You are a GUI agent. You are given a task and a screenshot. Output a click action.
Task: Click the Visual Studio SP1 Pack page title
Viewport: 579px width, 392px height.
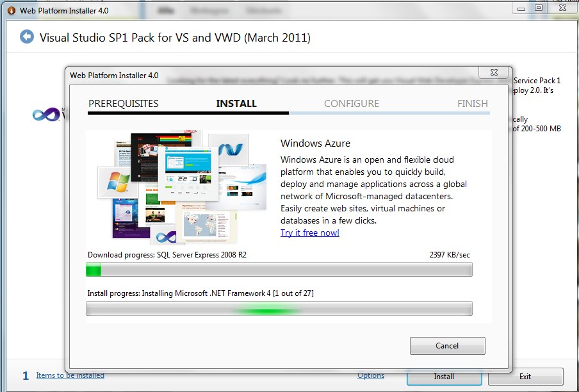click(x=175, y=38)
